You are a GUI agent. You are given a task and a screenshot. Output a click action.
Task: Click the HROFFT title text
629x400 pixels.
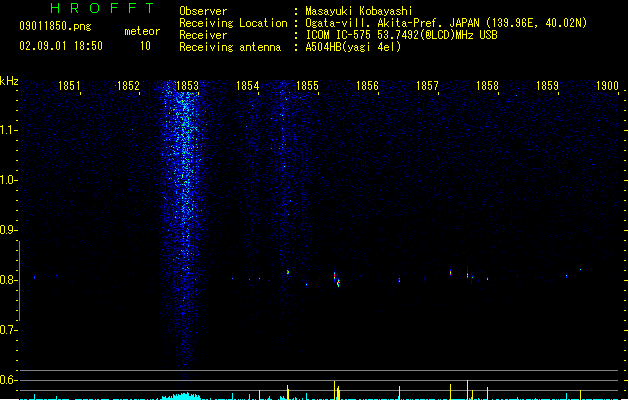pyautogui.click(x=102, y=8)
